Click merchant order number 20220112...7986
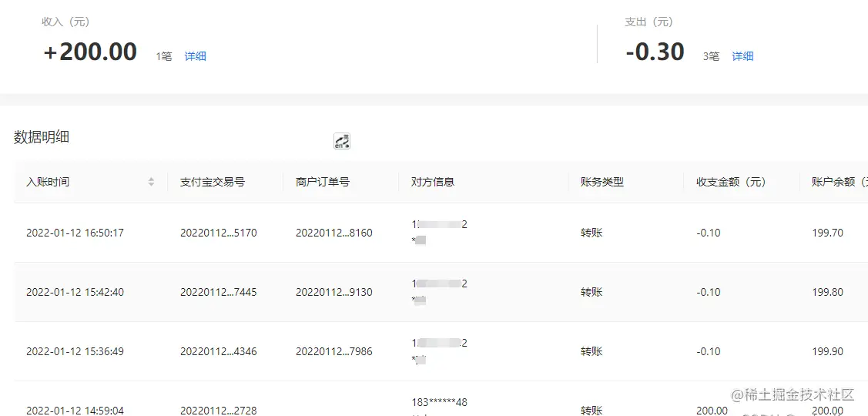The image size is (868, 416). (x=333, y=351)
